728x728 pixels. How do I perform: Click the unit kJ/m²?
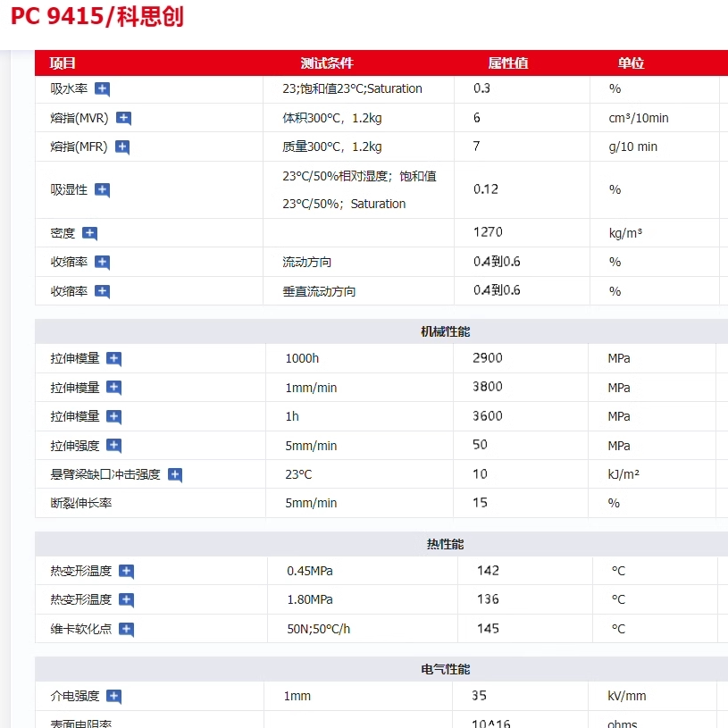[x=623, y=474]
